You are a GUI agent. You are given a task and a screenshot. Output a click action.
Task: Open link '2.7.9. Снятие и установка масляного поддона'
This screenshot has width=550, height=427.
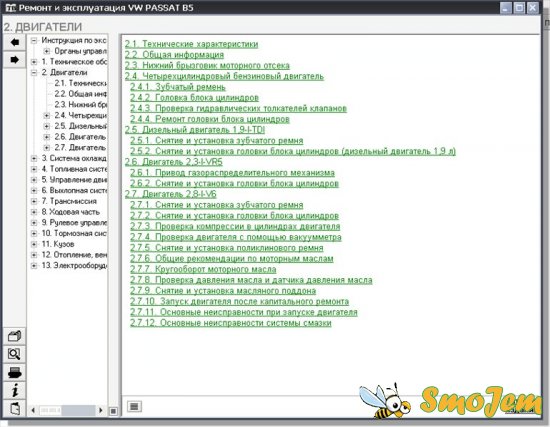[x=223, y=291]
